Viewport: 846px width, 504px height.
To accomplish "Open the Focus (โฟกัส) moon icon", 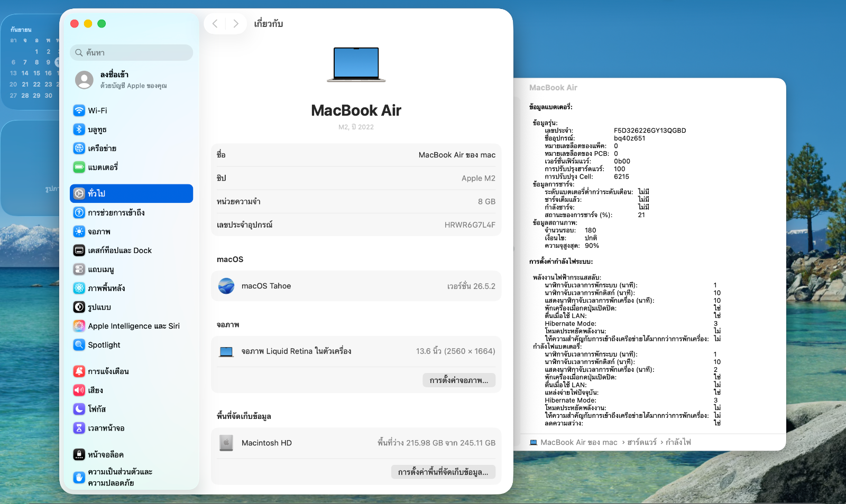I will click(x=79, y=409).
